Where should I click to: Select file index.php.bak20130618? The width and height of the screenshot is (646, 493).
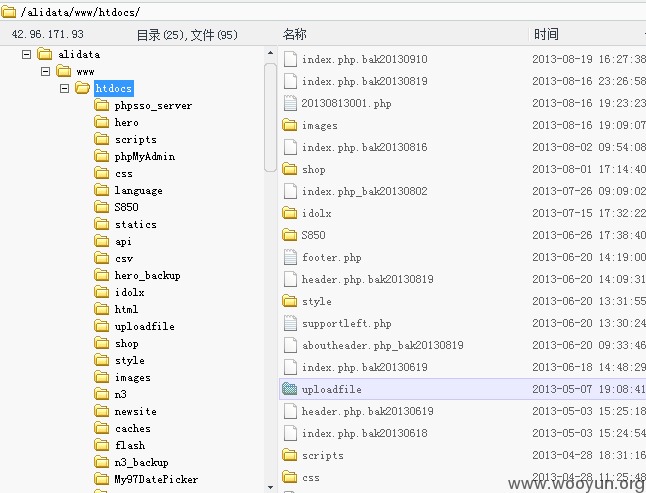click(365, 433)
